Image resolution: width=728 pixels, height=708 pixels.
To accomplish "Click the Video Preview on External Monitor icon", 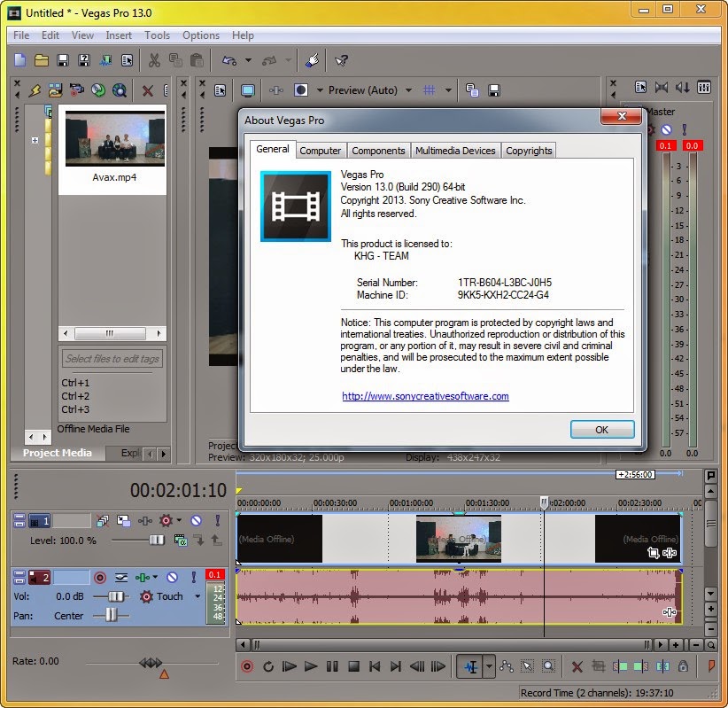I will click(247, 90).
